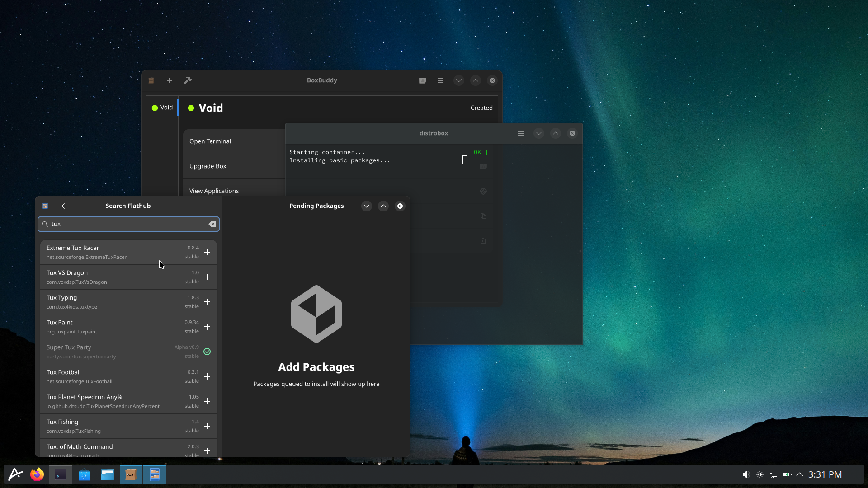Click the Flathub app icon in header

click(45, 206)
